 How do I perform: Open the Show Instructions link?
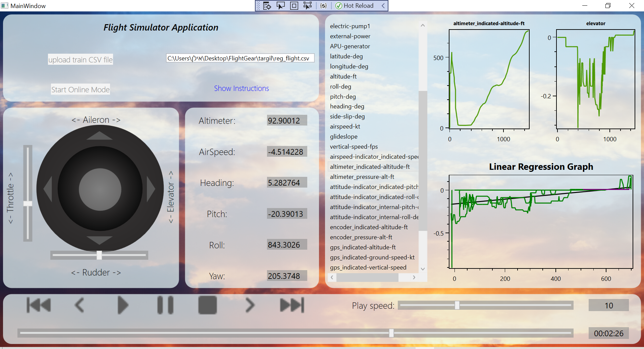click(x=241, y=89)
